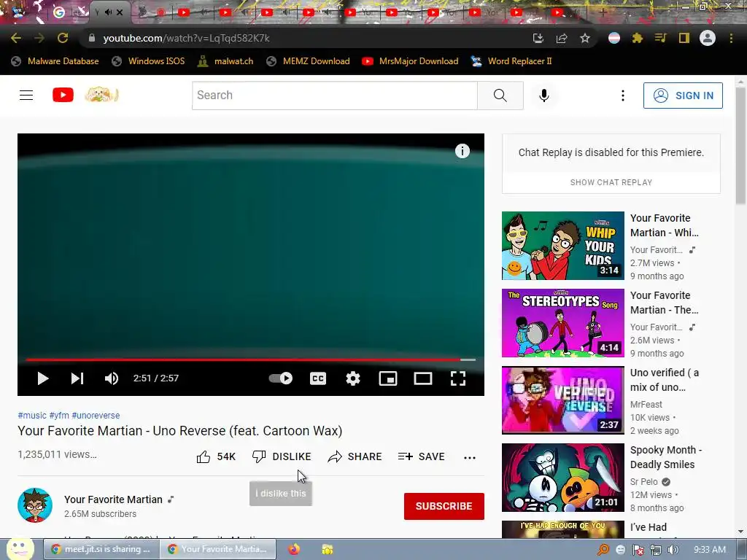Open the file explorer taskbar icon
Image resolution: width=747 pixels, height=560 pixels.
point(328,550)
